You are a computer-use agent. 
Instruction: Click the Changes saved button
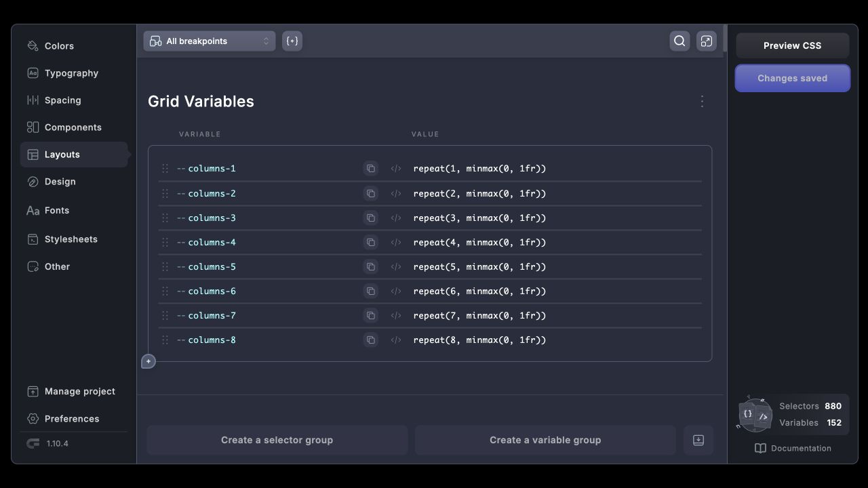(x=792, y=78)
